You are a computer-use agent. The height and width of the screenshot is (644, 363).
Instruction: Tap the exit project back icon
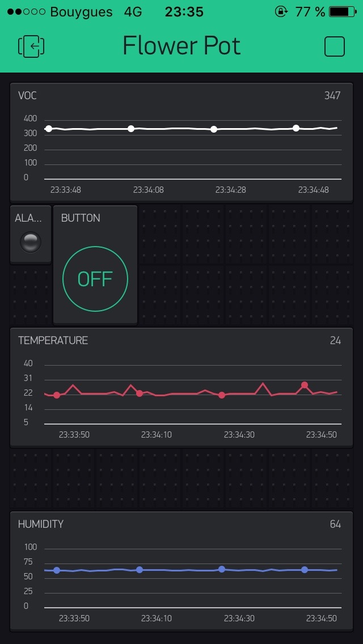(32, 46)
